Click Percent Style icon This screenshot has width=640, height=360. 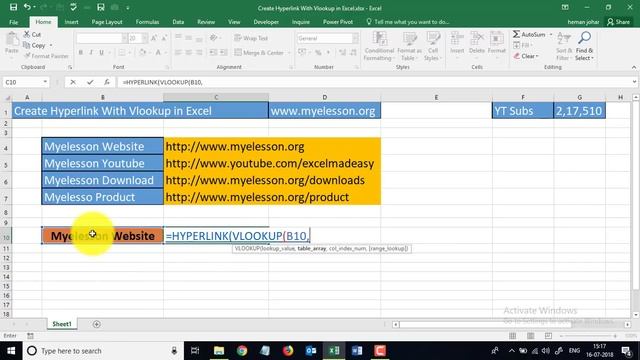point(318,53)
